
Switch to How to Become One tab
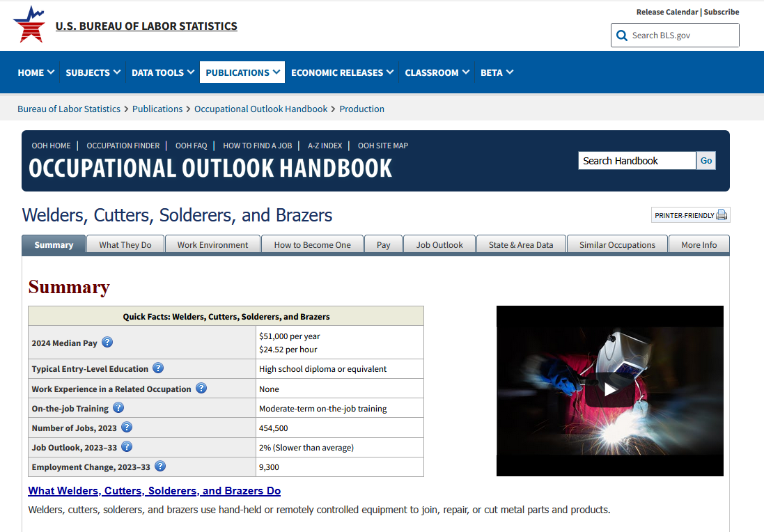pyautogui.click(x=312, y=244)
